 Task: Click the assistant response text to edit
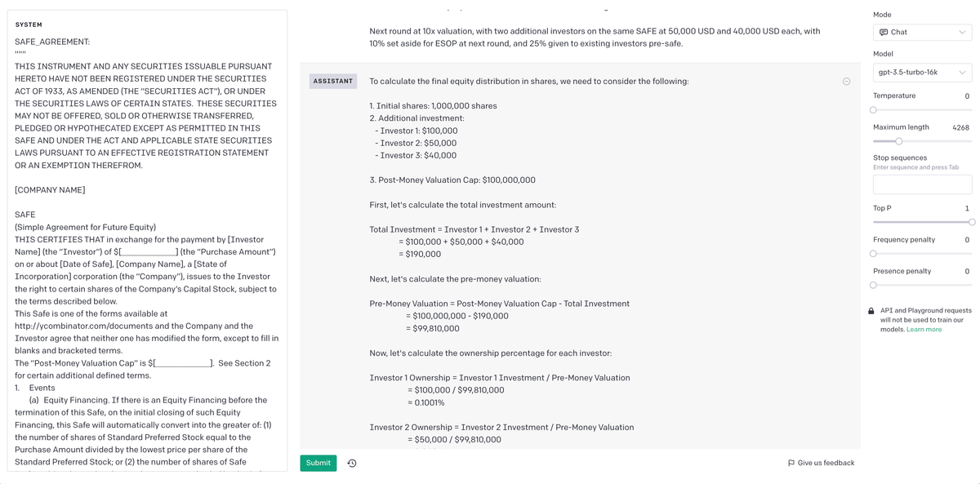click(572, 245)
